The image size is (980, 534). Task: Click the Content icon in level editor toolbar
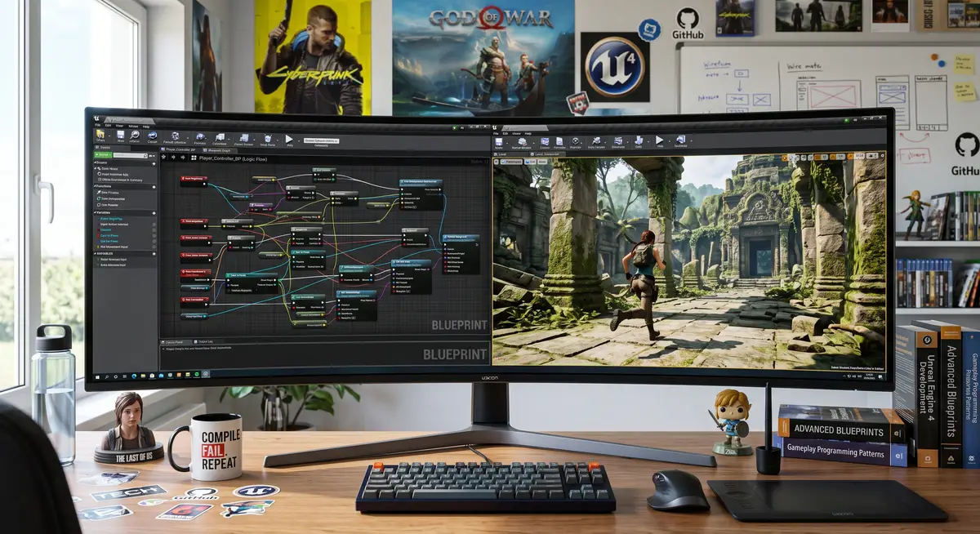pyautogui.click(x=545, y=142)
